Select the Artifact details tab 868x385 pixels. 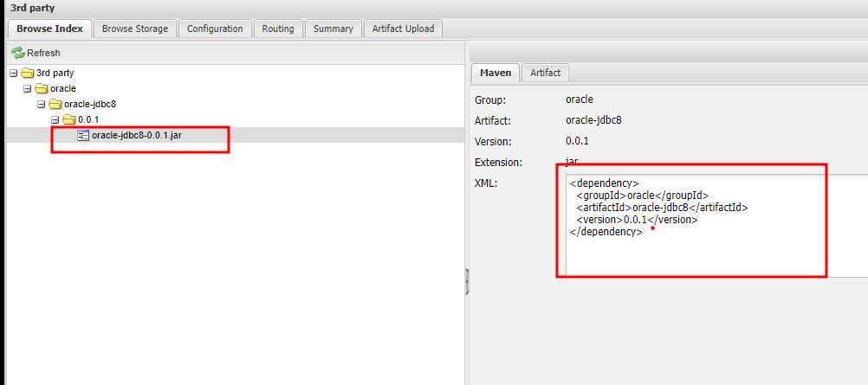pos(545,73)
